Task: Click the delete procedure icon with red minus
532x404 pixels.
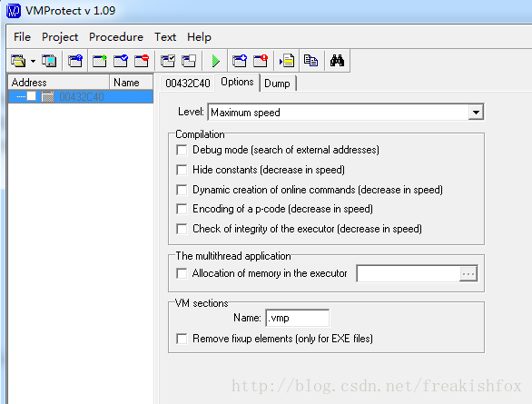Action: pyautogui.click(x=142, y=61)
